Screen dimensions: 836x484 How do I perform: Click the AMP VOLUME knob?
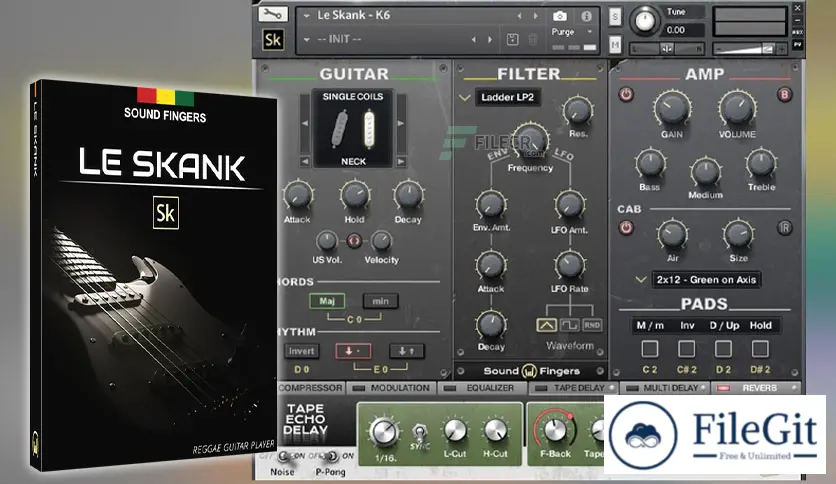(736, 108)
